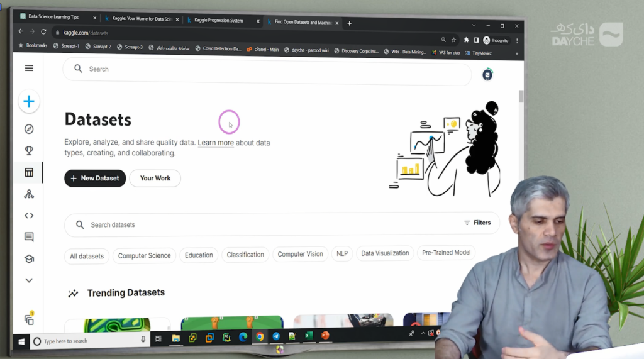
Task: Click the Incognito profile indicator
Action: [496, 40]
